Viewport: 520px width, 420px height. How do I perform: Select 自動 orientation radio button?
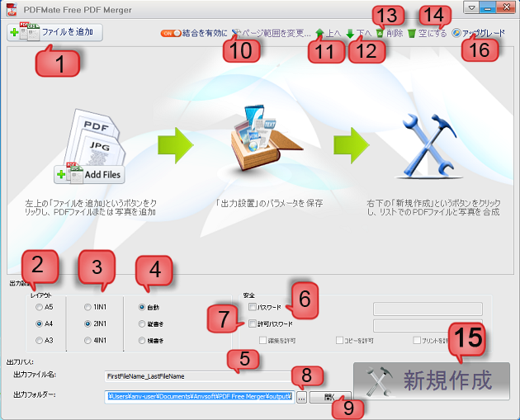(x=142, y=307)
